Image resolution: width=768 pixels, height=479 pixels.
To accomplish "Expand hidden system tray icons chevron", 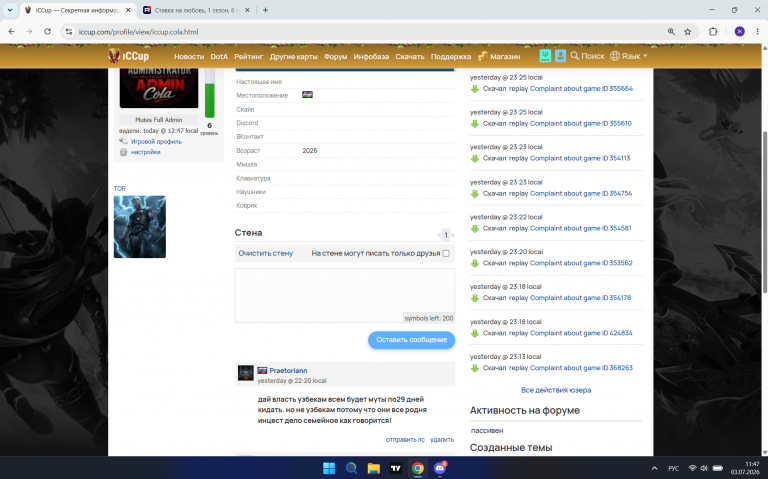I will pos(654,468).
